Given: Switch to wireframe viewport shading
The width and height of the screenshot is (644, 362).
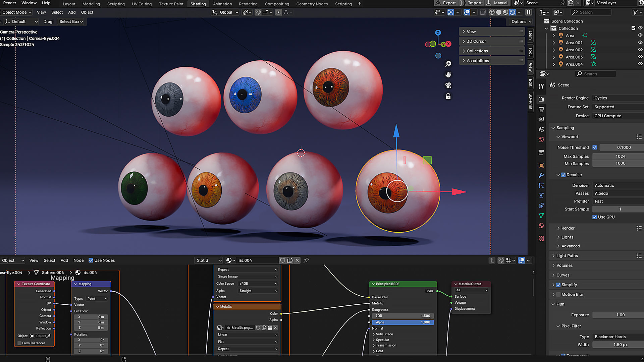Looking at the screenshot, I should pyautogui.click(x=492, y=12).
